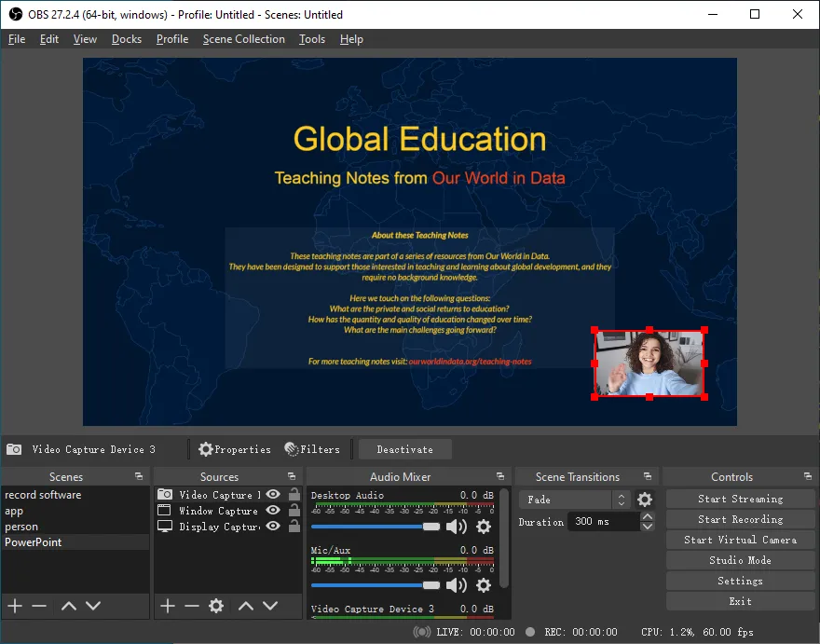Select the 'app' scene
Image resolution: width=820 pixels, height=644 pixels.
pos(75,511)
